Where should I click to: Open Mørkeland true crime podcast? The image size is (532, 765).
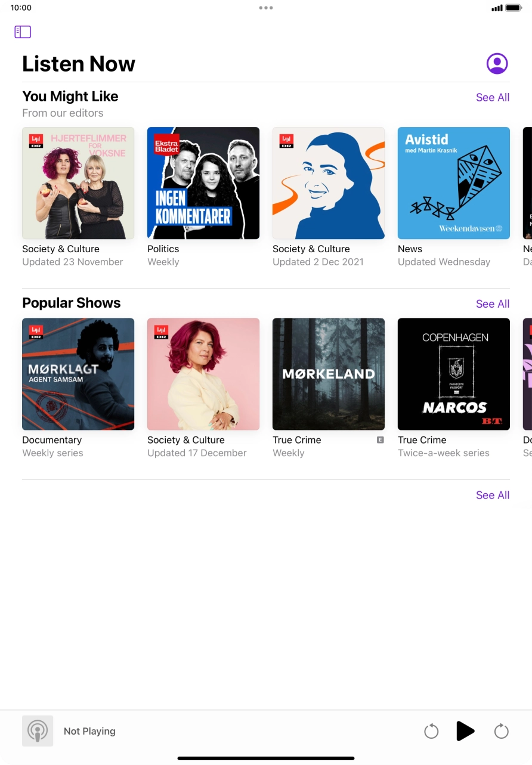(x=329, y=374)
